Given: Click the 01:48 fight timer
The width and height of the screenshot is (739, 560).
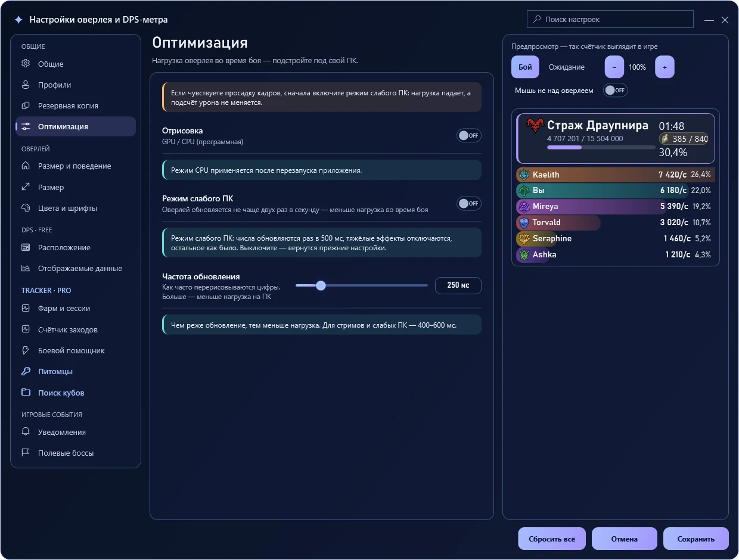Looking at the screenshot, I should [x=672, y=126].
